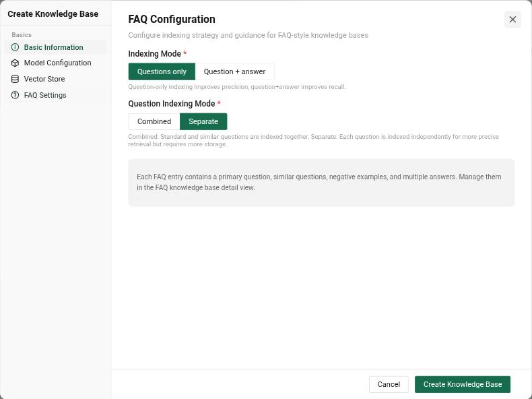532x399 pixels.
Task: Click the Create Knowledge Base button
Action: 463,384
